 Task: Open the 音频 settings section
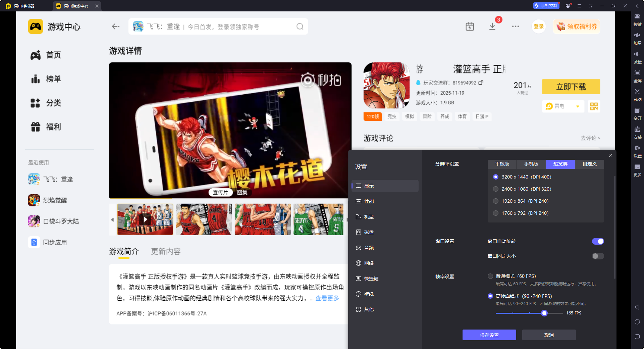[x=370, y=247]
